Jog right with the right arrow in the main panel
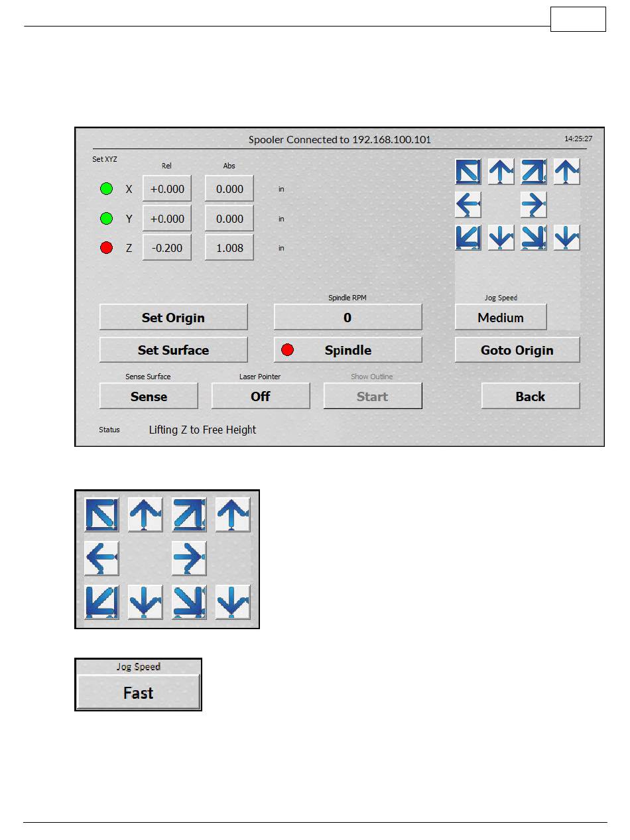Image resolution: width=630 pixels, height=840 pixels. point(534,204)
